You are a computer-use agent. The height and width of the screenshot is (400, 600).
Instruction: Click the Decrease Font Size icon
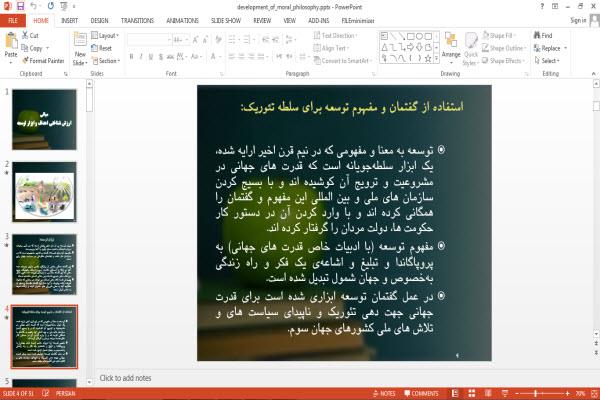click(205, 40)
